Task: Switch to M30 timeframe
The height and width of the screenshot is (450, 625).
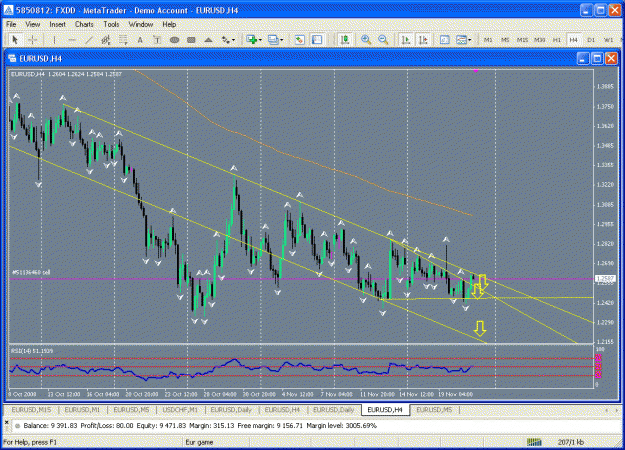Action: (539, 40)
